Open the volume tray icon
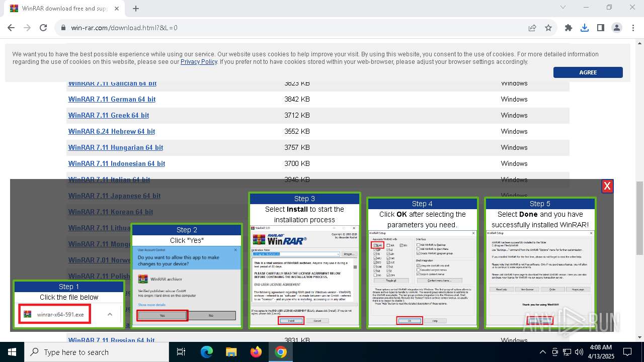This screenshot has width=644, height=362. [579, 352]
